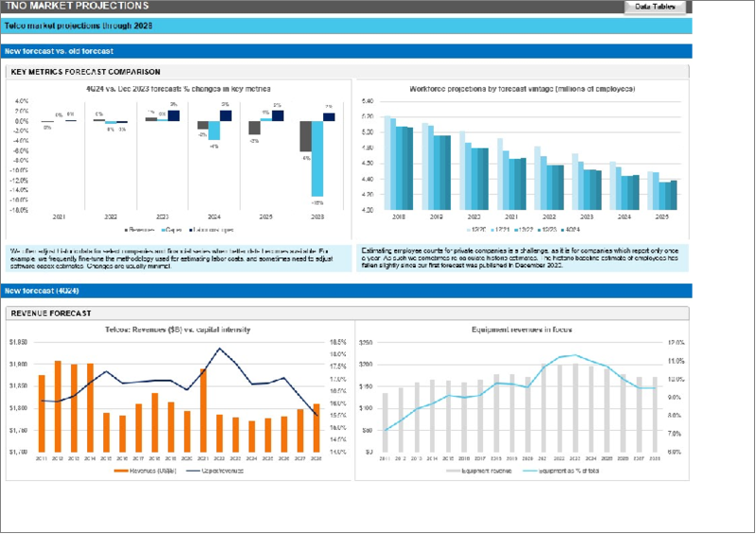This screenshot has width=756, height=534.
Task: Click the Revenues legend swatch in key metrics chart
Action: pos(128,230)
